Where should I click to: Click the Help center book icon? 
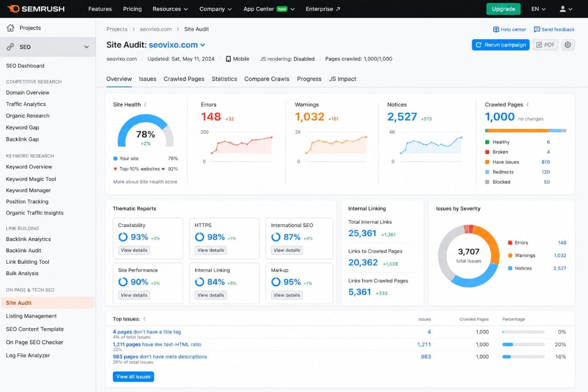click(496, 29)
